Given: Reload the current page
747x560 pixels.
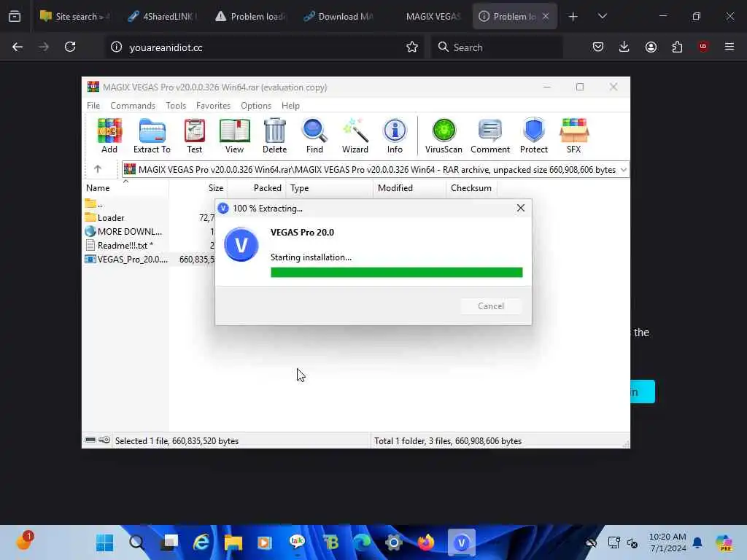Looking at the screenshot, I should 70,47.
